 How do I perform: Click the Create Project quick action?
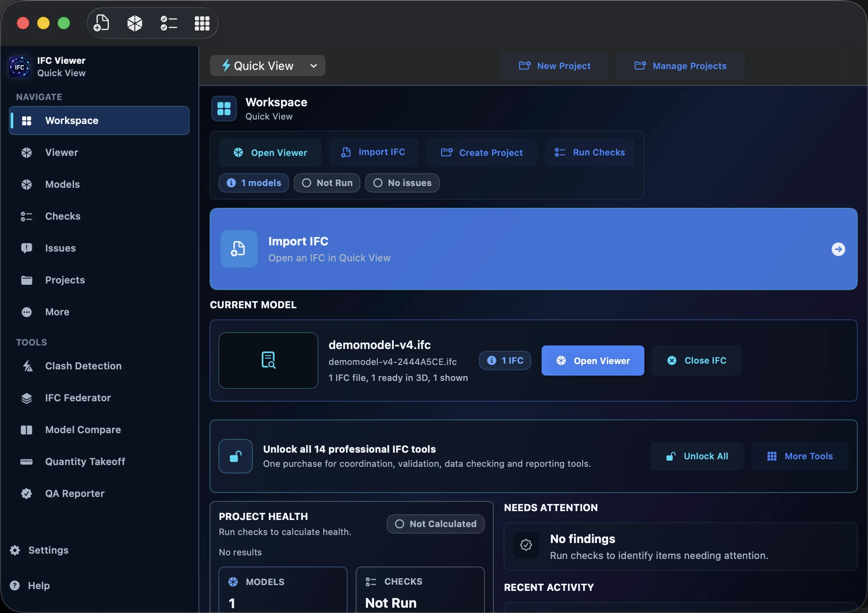pyautogui.click(x=482, y=152)
